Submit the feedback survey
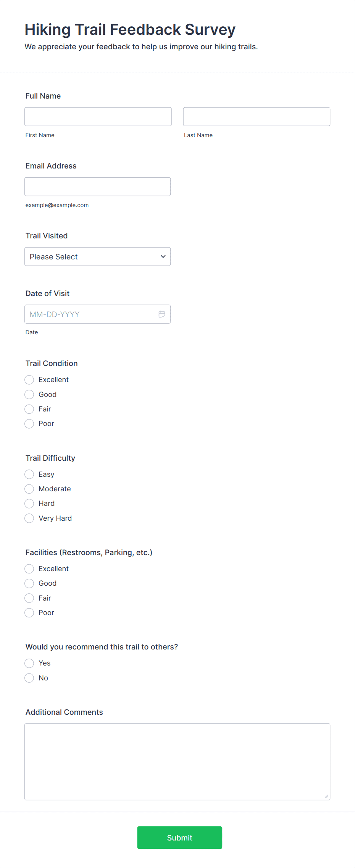This screenshot has width=355, height=868. click(180, 838)
